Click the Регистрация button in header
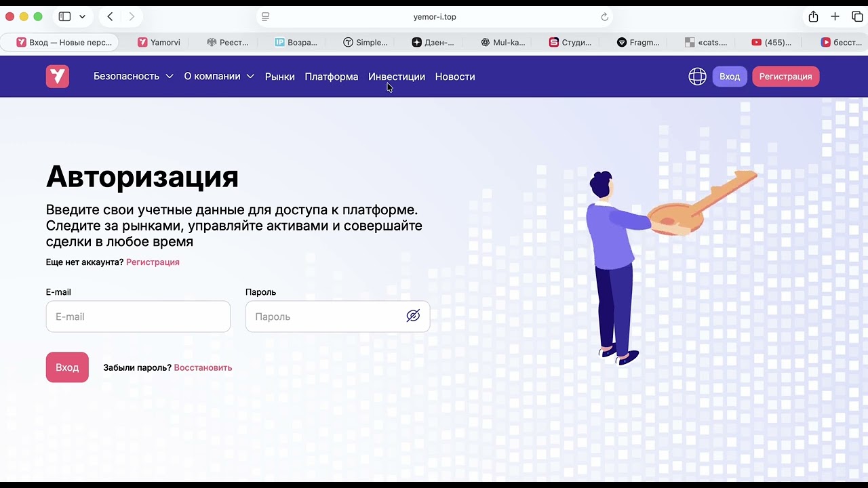The height and width of the screenshot is (488, 868). 786,77
